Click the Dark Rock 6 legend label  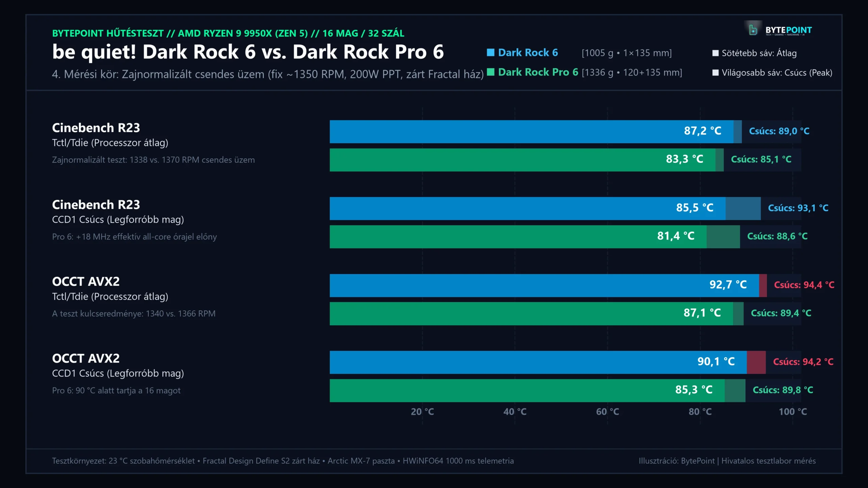528,53
